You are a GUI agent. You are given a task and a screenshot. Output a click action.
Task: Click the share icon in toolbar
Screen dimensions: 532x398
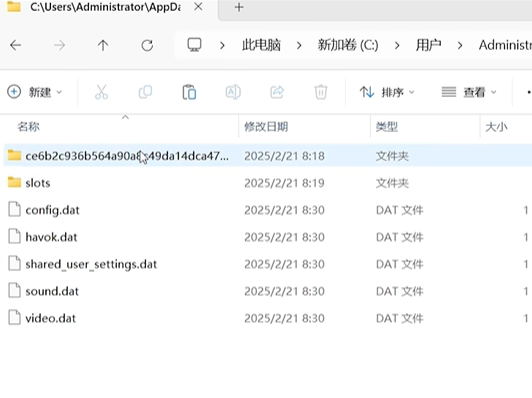(277, 92)
